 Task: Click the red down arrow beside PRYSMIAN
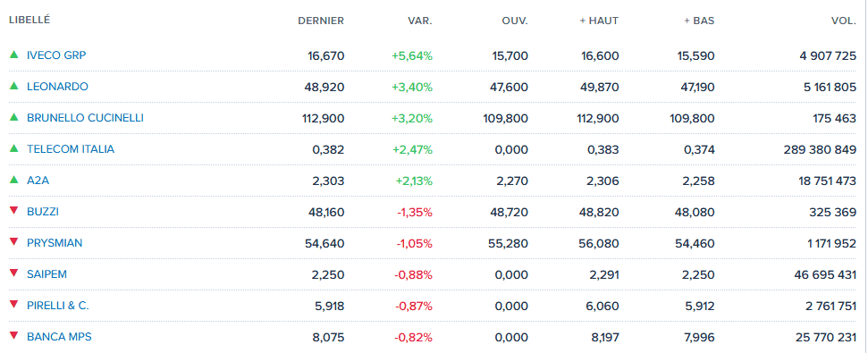point(13,242)
